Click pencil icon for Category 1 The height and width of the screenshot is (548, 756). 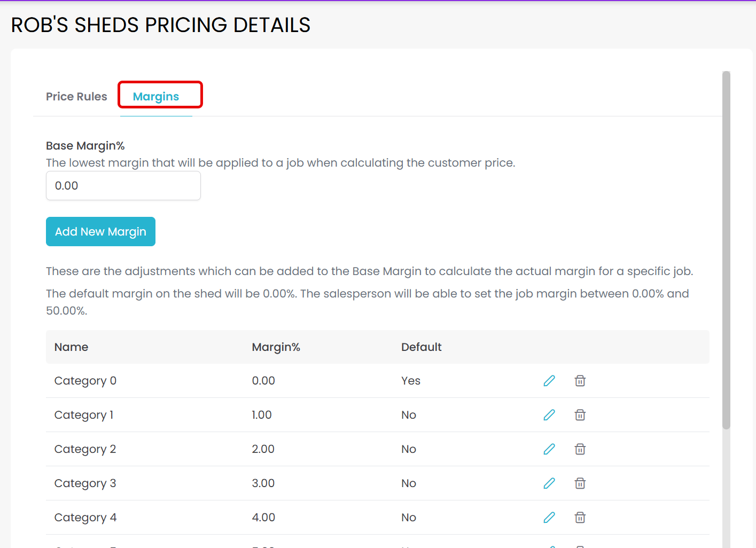click(x=549, y=415)
